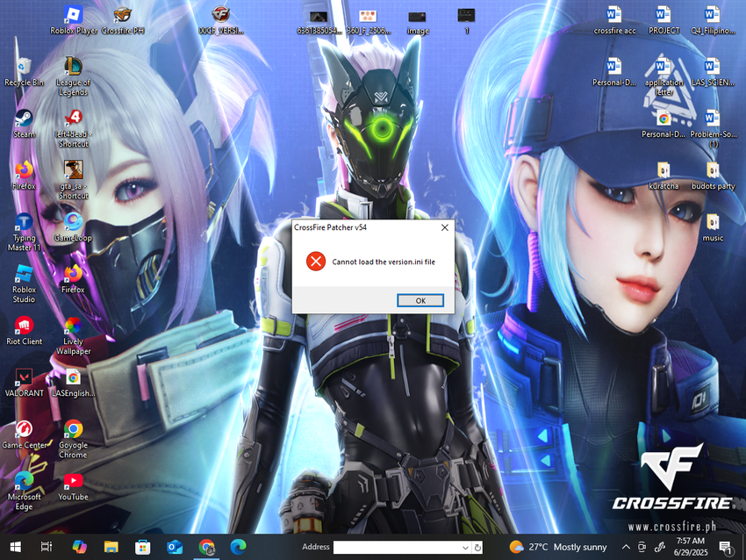
Task: Select the kuratcha folder
Action: coord(664,176)
